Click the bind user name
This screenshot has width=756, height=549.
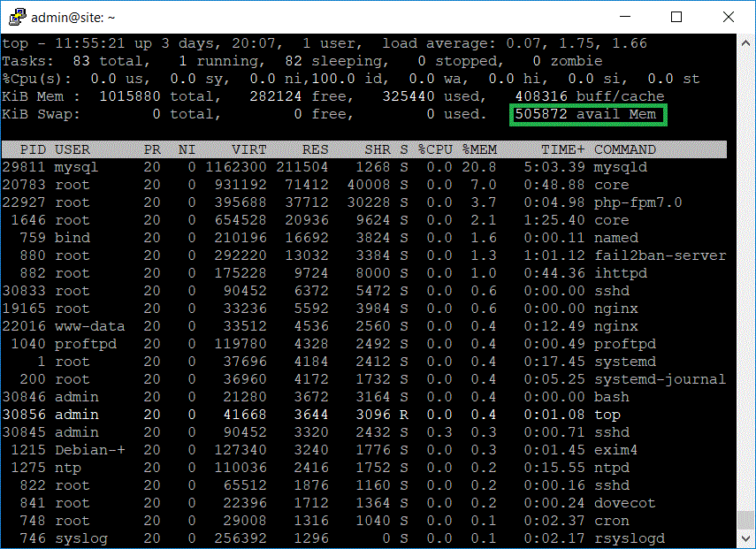pos(72,238)
